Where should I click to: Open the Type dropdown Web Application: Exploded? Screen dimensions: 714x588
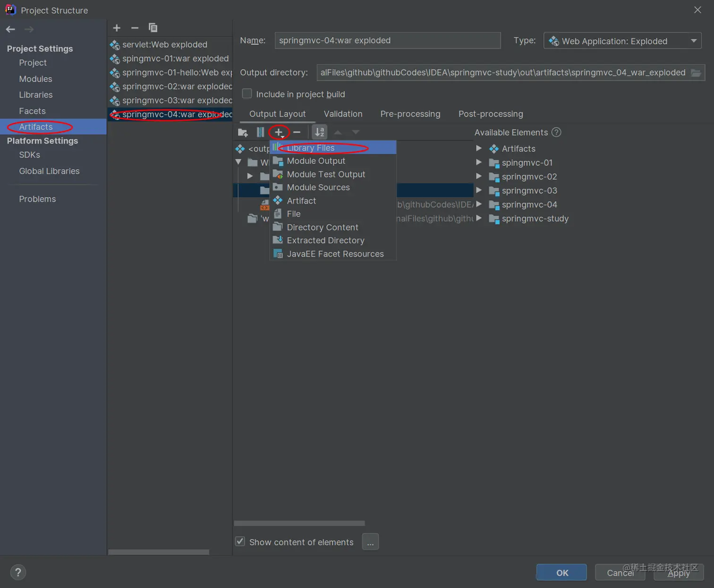point(622,41)
